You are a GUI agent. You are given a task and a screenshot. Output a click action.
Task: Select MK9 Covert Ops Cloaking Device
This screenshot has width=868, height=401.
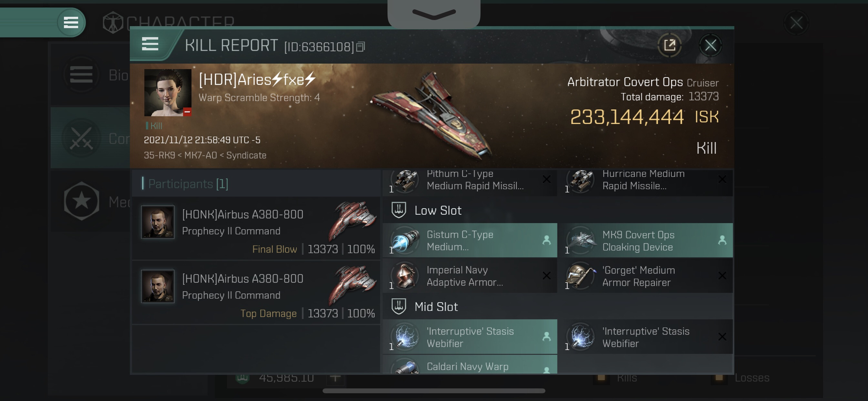pyautogui.click(x=645, y=241)
